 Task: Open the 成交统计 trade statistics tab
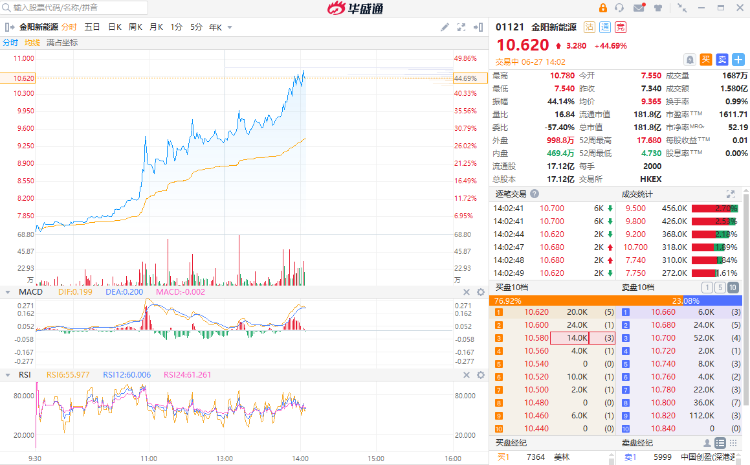pyautogui.click(x=636, y=193)
